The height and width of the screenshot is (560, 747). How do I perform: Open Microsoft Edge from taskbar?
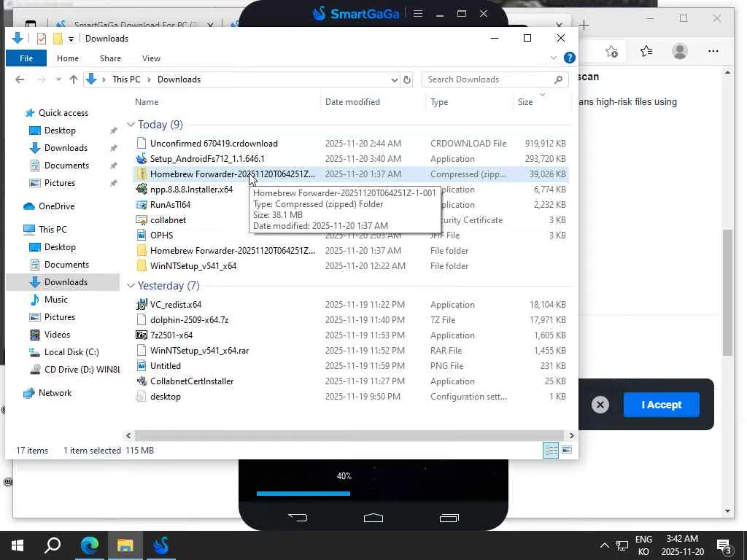click(90, 545)
